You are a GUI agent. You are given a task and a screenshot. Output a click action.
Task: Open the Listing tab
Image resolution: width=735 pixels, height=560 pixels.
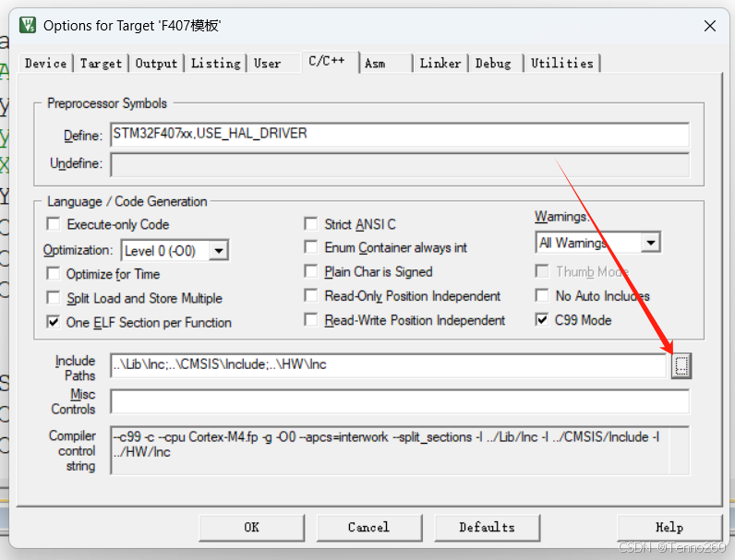(216, 64)
